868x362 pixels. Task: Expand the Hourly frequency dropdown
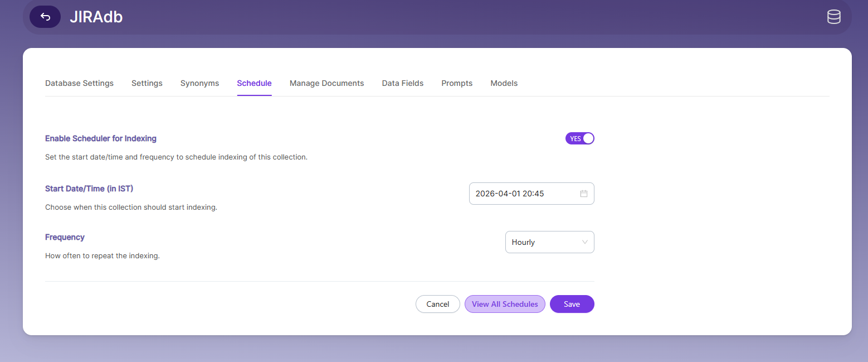point(550,242)
